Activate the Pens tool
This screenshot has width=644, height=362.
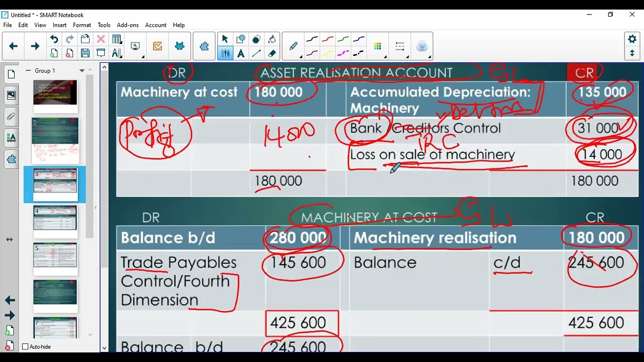pos(225,53)
